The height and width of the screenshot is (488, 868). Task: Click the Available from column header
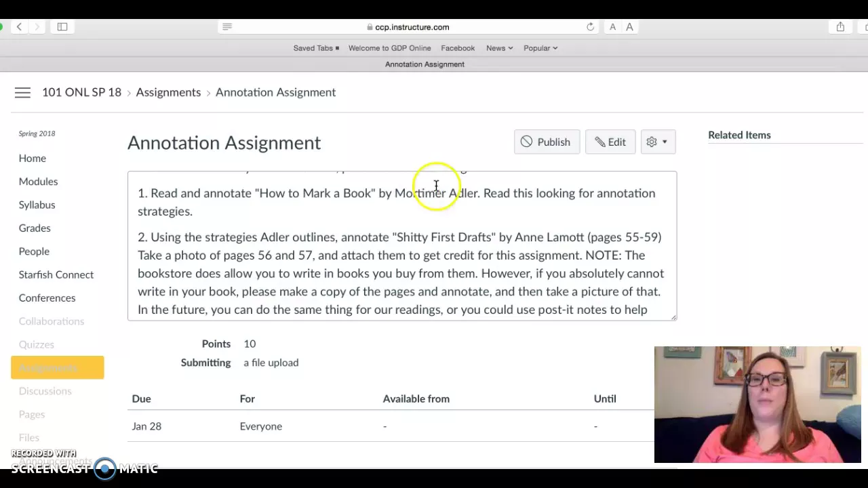click(x=416, y=399)
